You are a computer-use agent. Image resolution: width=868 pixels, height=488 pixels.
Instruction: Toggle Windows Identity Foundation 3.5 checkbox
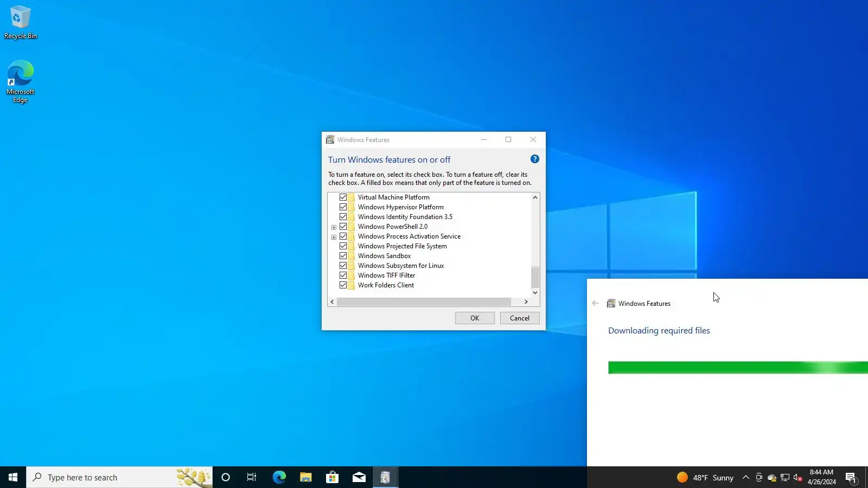tap(343, 217)
